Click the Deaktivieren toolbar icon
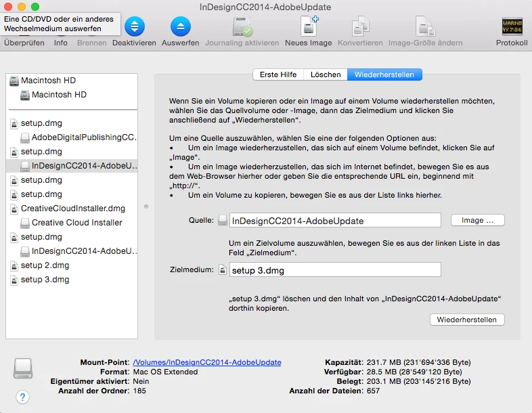The height and width of the screenshot is (413, 532). coord(135,26)
